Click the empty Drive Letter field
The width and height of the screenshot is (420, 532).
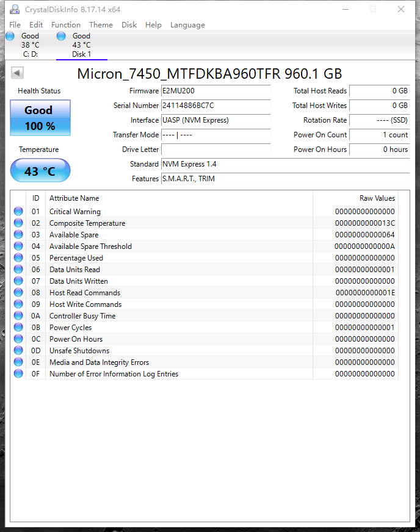coord(216,149)
